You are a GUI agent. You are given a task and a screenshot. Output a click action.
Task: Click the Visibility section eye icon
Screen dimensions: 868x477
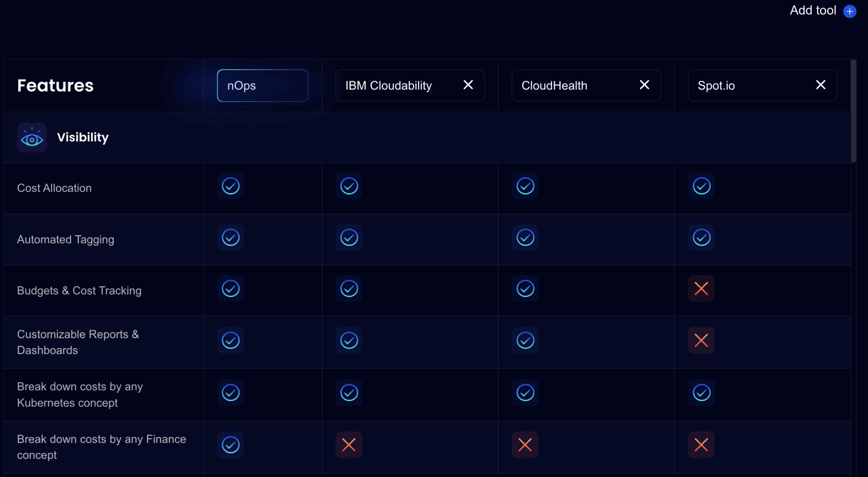point(32,137)
